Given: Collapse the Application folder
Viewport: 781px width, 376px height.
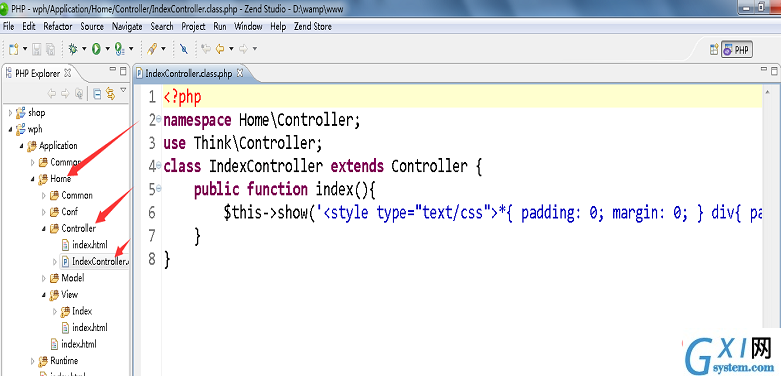Looking at the screenshot, I should (21, 145).
